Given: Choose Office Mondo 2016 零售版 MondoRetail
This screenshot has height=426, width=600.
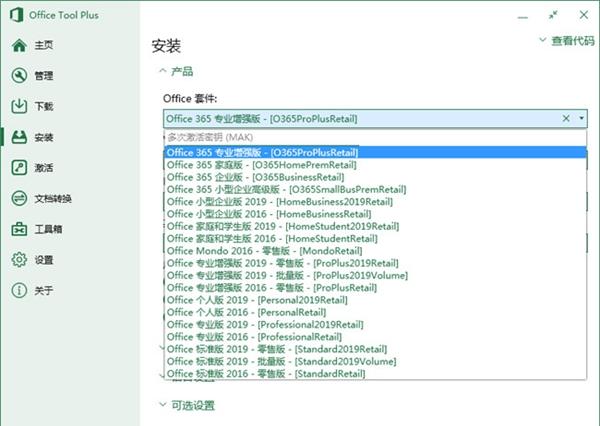Looking at the screenshot, I should 375,251.
